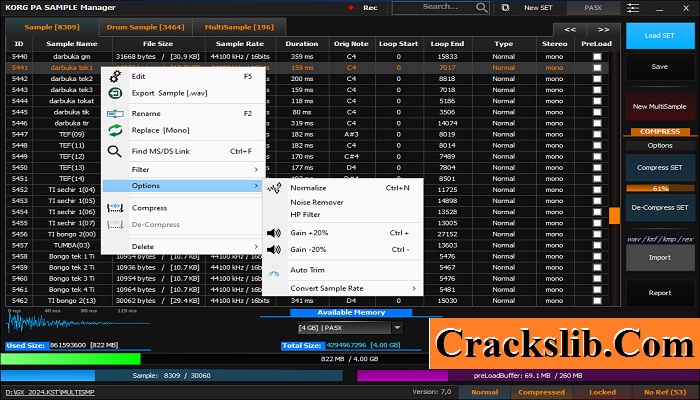Click the green used memory progress bar
Image resolution: width=700 pixels, height=400 pixels.
[71, 359]
